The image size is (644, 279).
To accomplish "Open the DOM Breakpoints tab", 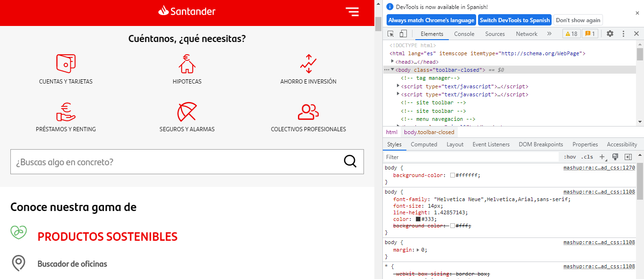I will tap(541, 144).
